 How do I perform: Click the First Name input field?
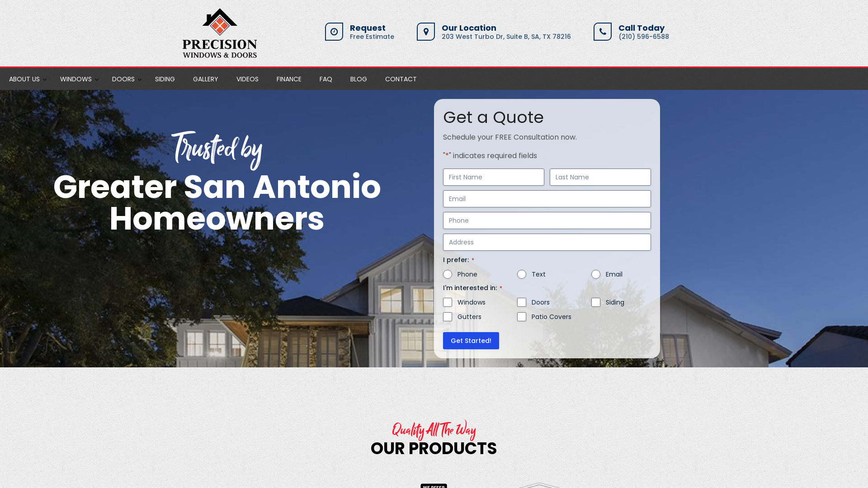click(494, 177)
